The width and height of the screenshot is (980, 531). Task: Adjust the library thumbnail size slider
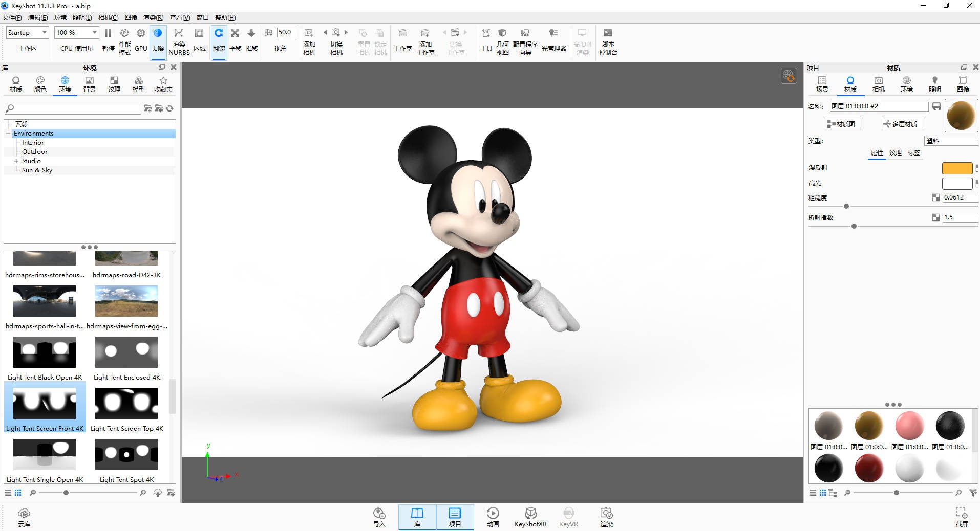tap(66, 493)
